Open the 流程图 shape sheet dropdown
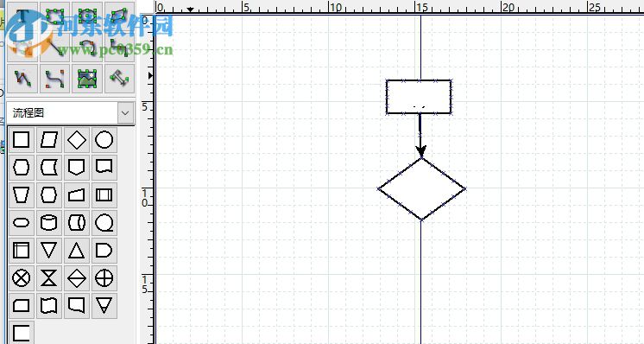This screenshot has height=344, width=644. [125, 112]
